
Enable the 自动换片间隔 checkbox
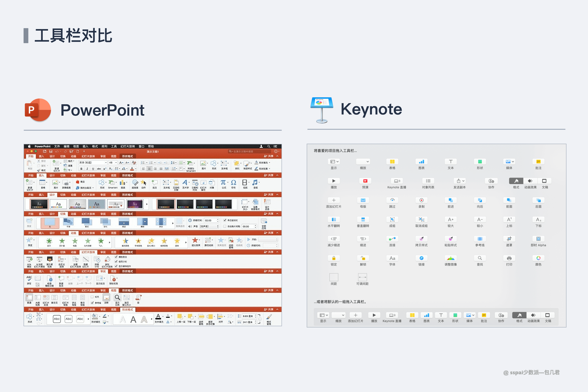[225, 227]
